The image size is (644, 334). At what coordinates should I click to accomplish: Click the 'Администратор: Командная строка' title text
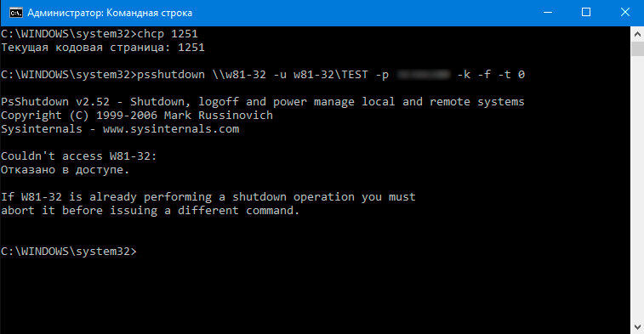point(110,13)
